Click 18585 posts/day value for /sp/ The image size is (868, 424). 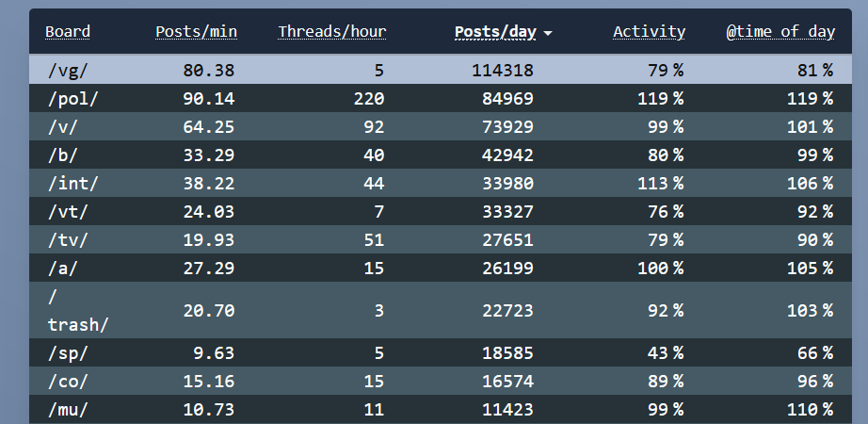point(507,353)
